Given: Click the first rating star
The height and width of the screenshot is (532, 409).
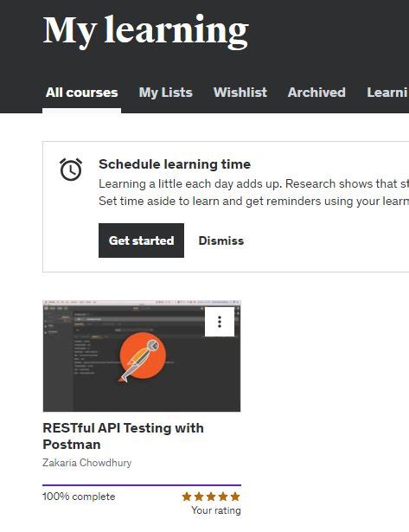Looking at the screenshot, I should pos(187,497).
